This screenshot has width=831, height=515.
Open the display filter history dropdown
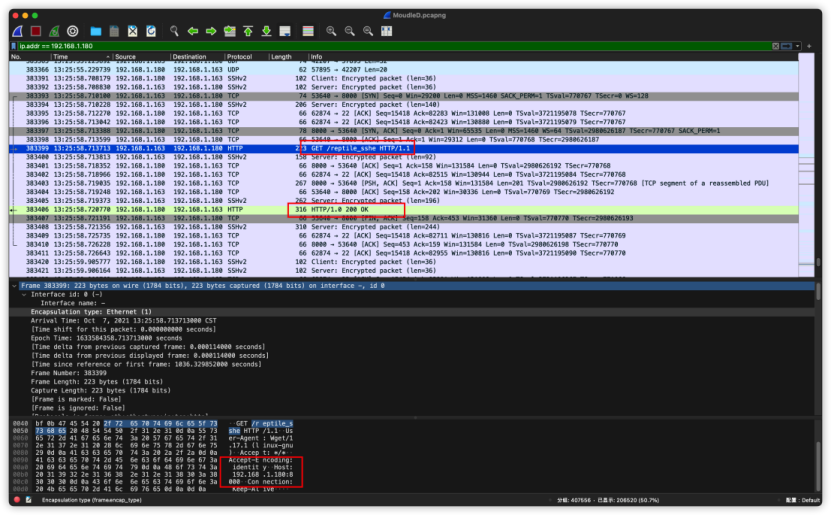tap(797, 46)
